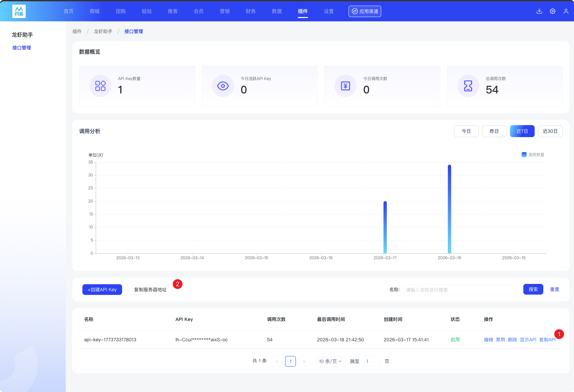Click the 总调用次数 hourglass icon
The image size is (574, 392).
468,86
